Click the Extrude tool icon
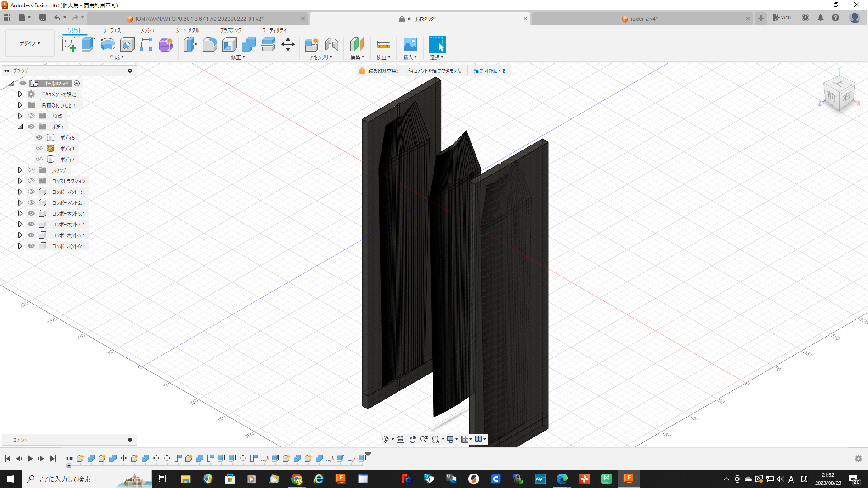Viewport: 868px width, 488px height. click(x=88, y=44)
